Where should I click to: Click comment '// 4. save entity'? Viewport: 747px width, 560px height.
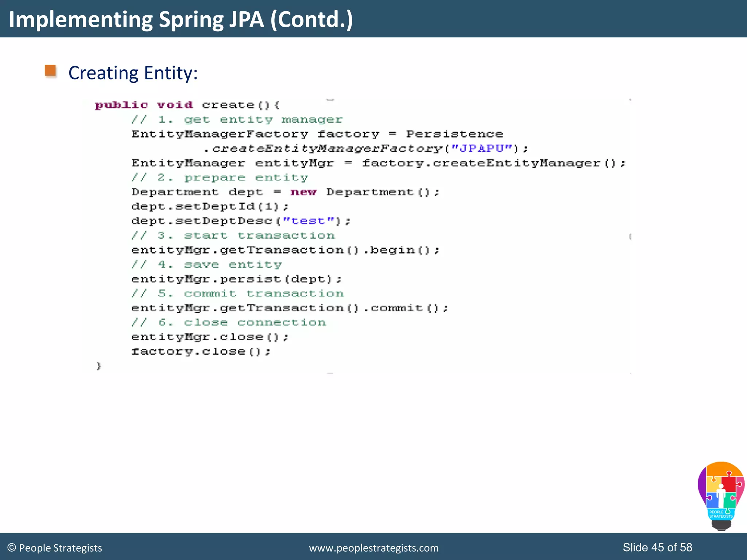pos(206,265)
